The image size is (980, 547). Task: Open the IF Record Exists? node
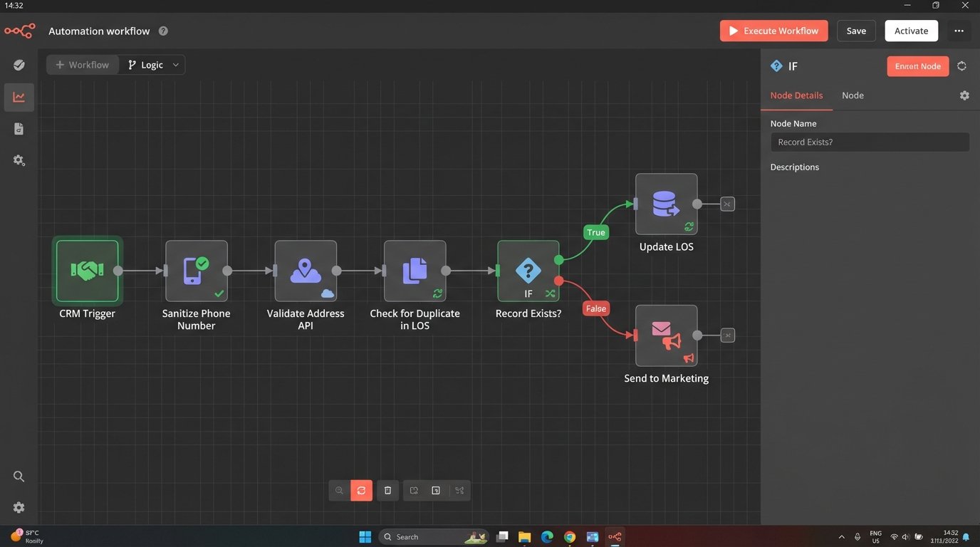point(528,271)
